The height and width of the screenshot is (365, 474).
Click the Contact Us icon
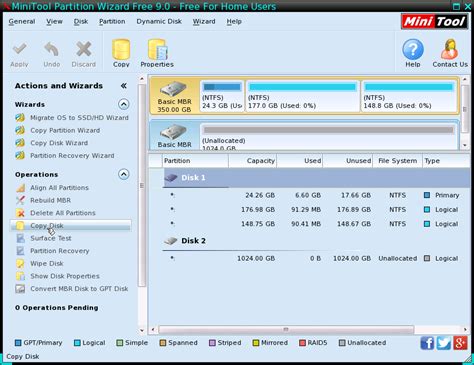point(450,49)
